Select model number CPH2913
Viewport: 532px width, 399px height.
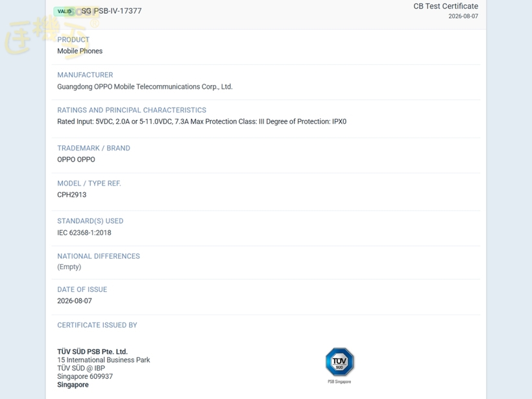coord(72,195)
